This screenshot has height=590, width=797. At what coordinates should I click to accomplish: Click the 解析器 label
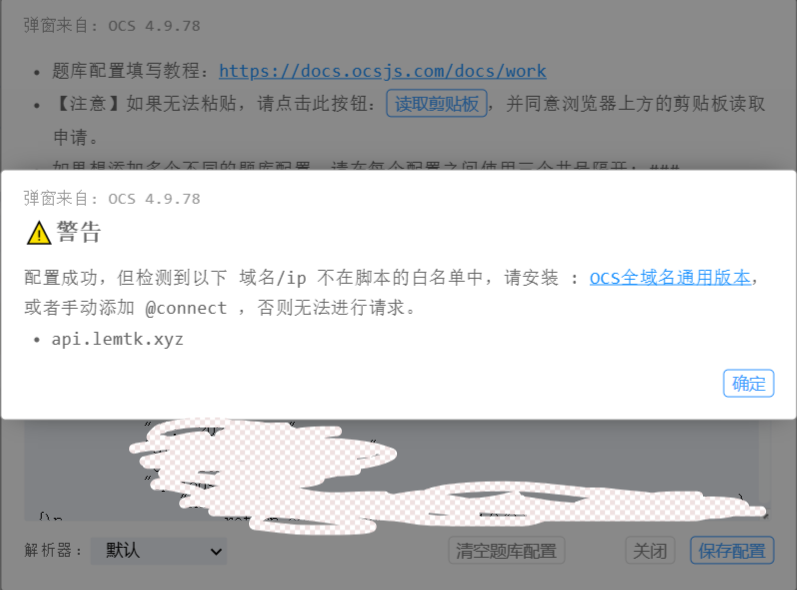click(53, 550)
